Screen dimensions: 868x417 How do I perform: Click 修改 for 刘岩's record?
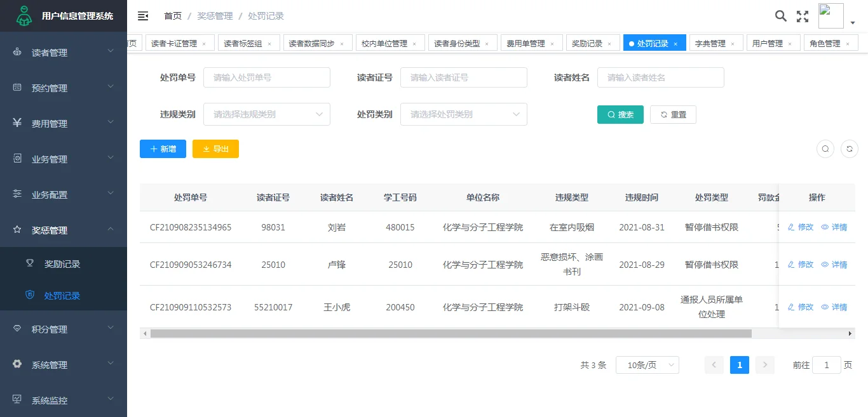click(x=801, y=227)
